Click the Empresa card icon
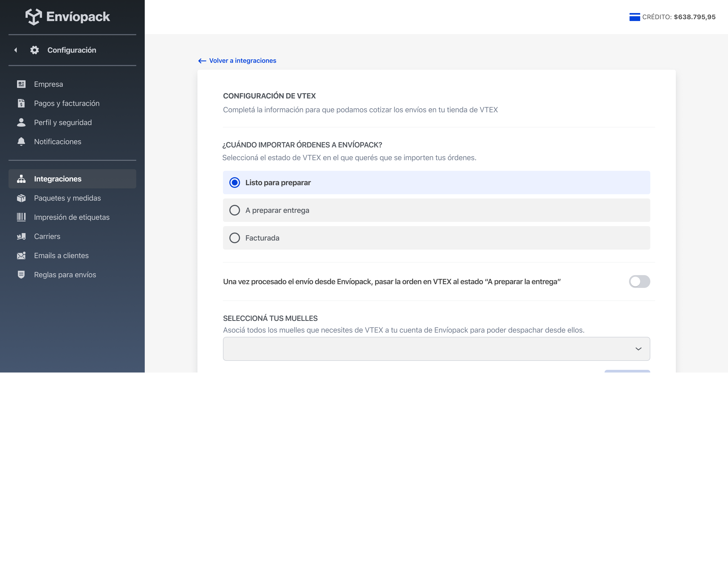Screen dimensions: 728x571 21,84
